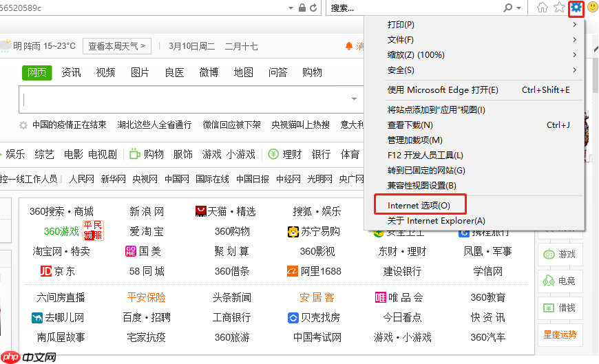The height and width of the screenshot is (364, 599).
Task: Open the 建设银行 link
Action: (402, 271)
